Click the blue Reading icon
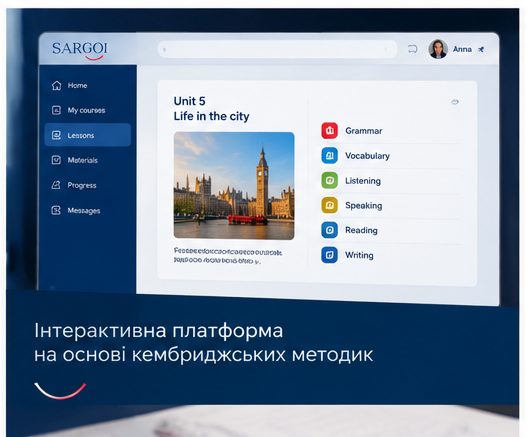Viewport: 527px width, 437px height. pos(329,230)
